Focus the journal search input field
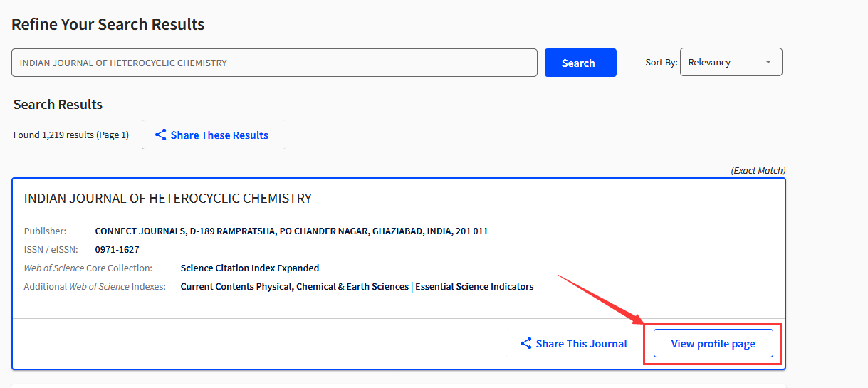The width and height of the screenshot is (868, 388). 274,63
